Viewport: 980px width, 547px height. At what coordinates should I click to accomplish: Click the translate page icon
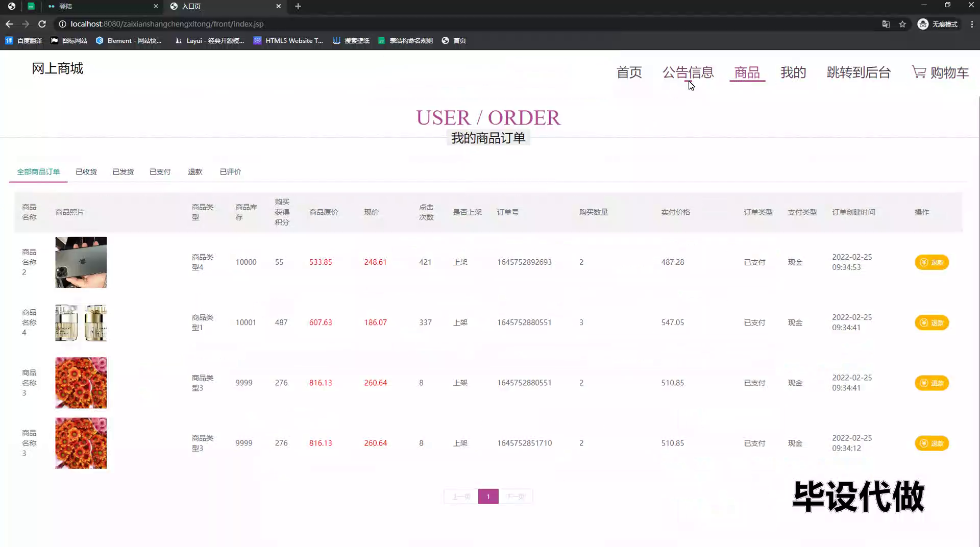(x=886, y=24)
